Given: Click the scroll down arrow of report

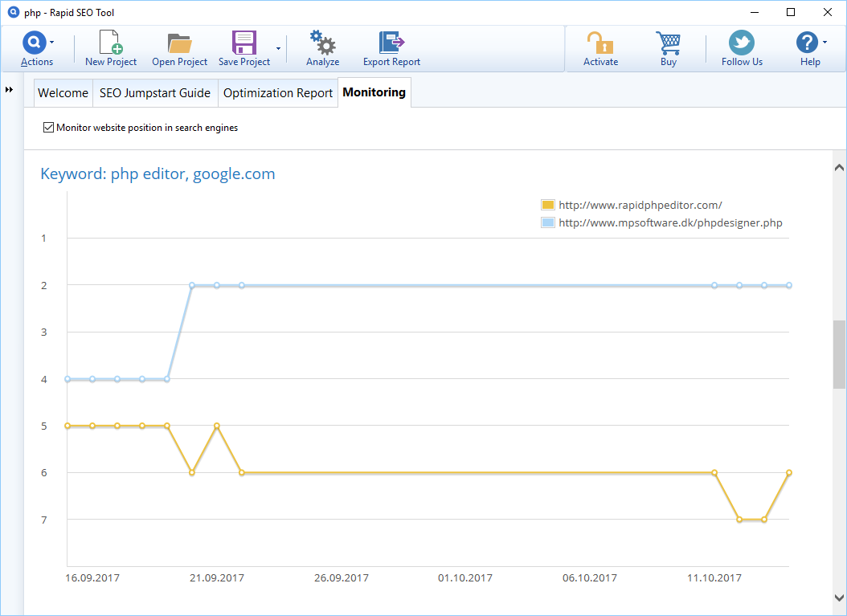Looking at the screenshot, I should click(839, 598).
